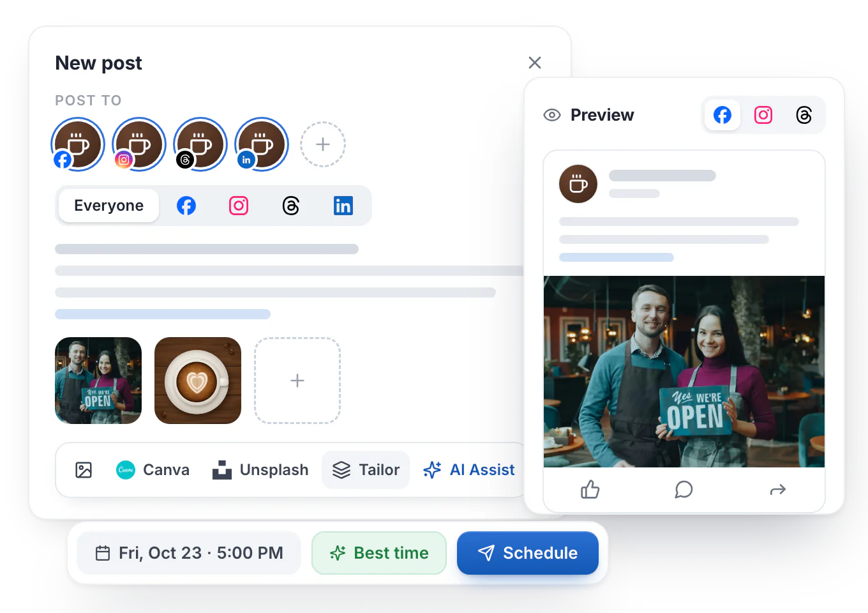Choose the Best time option

click(x=379, y=553)
